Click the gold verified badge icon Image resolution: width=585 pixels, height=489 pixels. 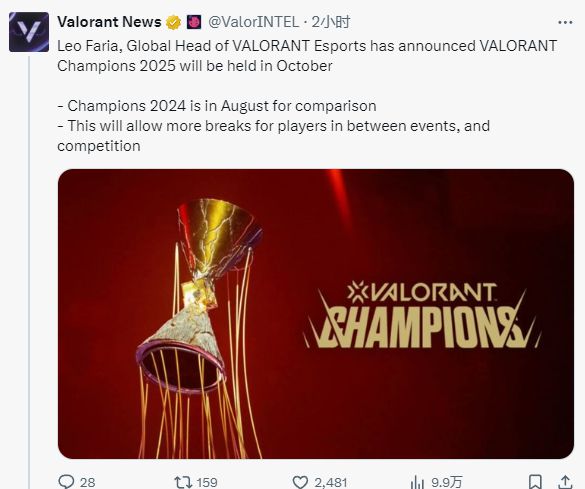tap(173, 22)
